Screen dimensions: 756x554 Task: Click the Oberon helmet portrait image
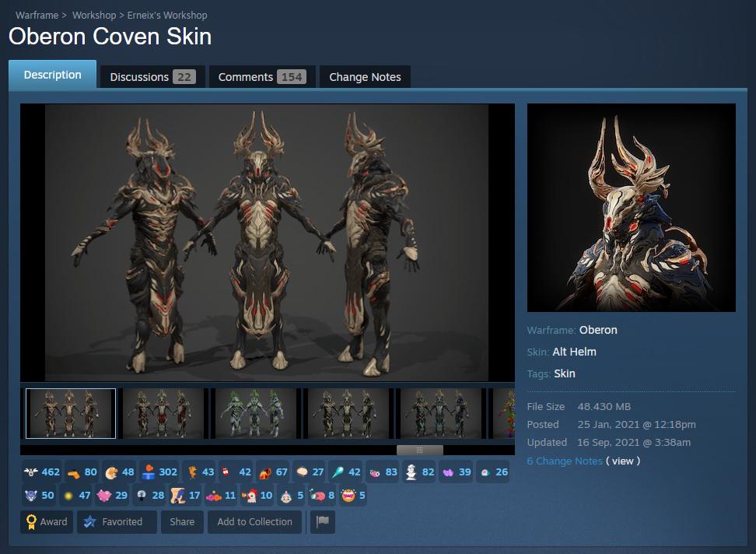pyautogui.click(x=631, y=208)
